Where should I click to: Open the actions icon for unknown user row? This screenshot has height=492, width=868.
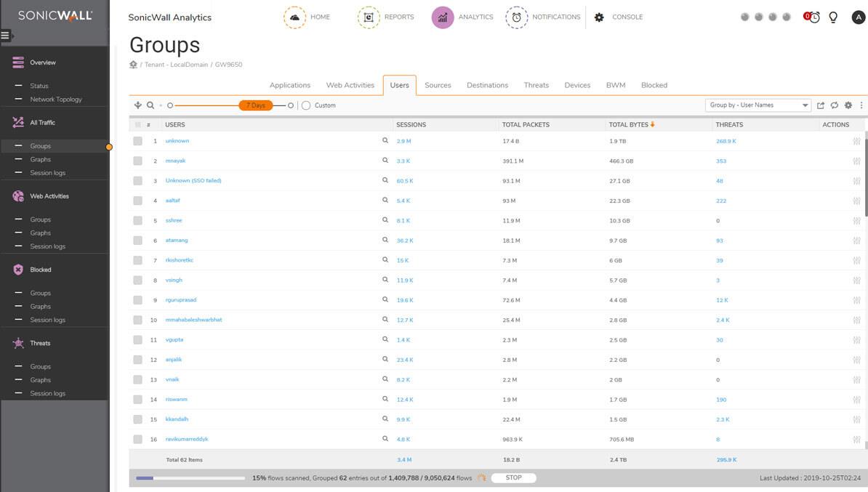856,141
